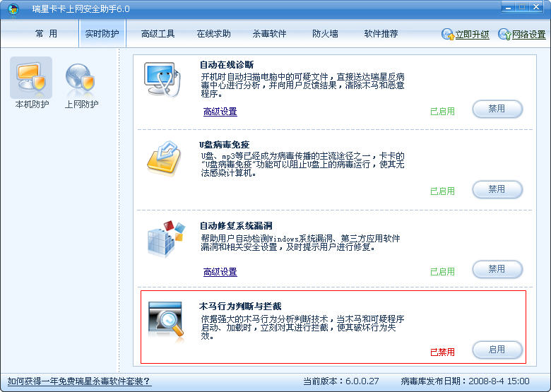Viewport: 551px width, 392px height.
Task: Click the 已启用 status of 自动修复系统漏洞
Action: (x=442, y=271)
